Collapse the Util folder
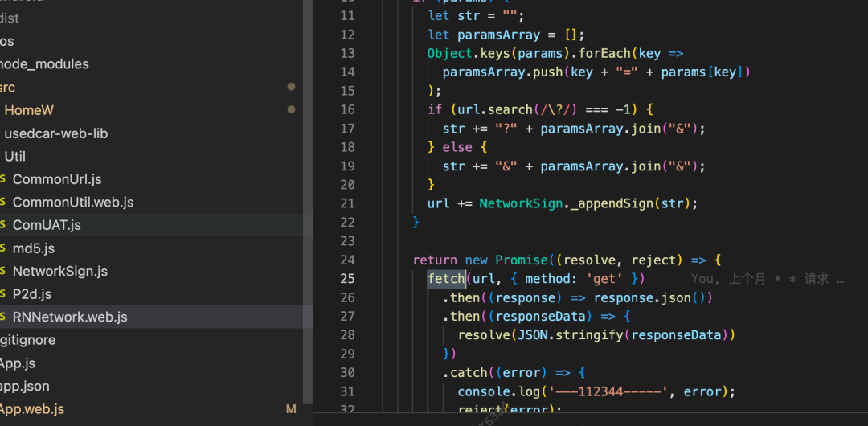Viewport: 868px width, 426px height. tap(15, 156)
